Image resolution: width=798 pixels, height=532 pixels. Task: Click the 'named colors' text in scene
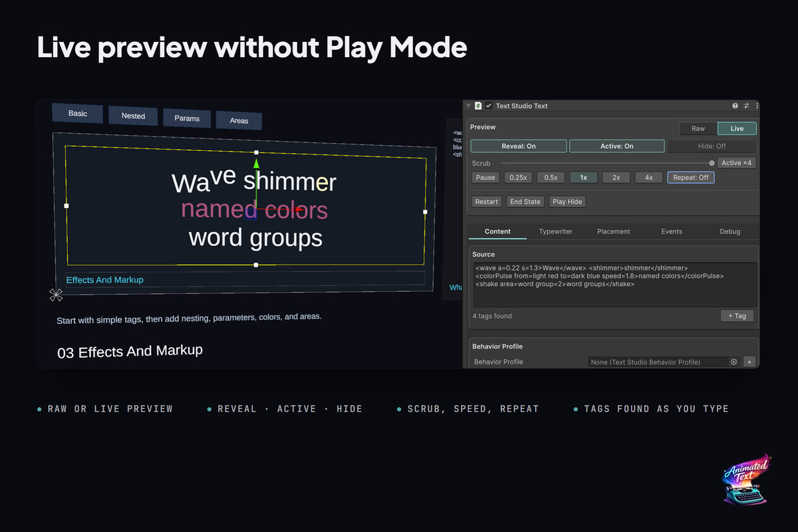[x=255, y=209]
